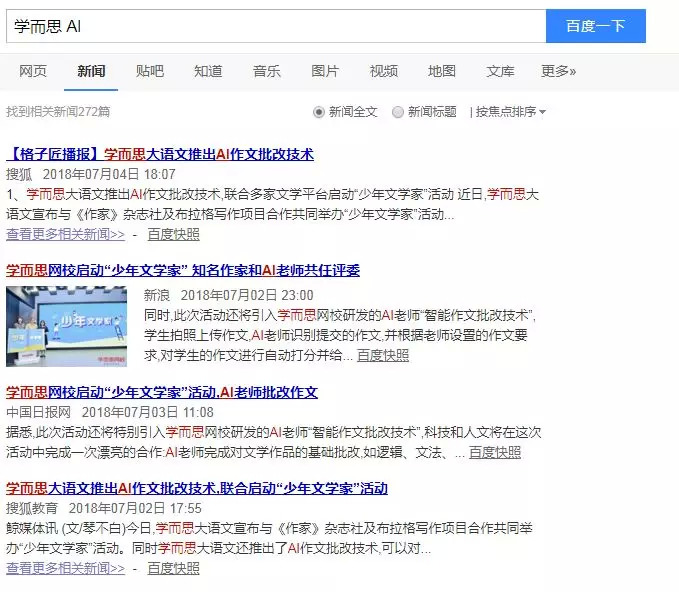This screenshot has height=592, width=679.
Task: Click the 百度一下 search button
Action: pyautogui.click(x=595, y=26)
